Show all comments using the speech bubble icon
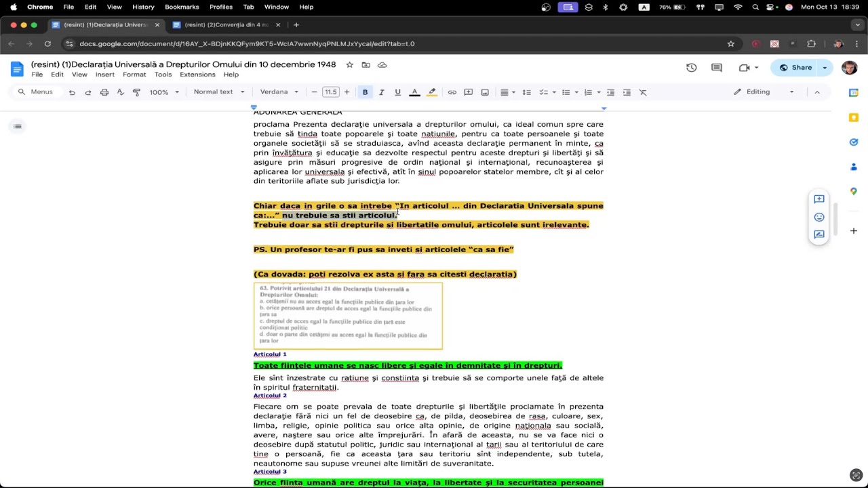The width and height of the screenshot is (868, 488). [x=717, y=68]
